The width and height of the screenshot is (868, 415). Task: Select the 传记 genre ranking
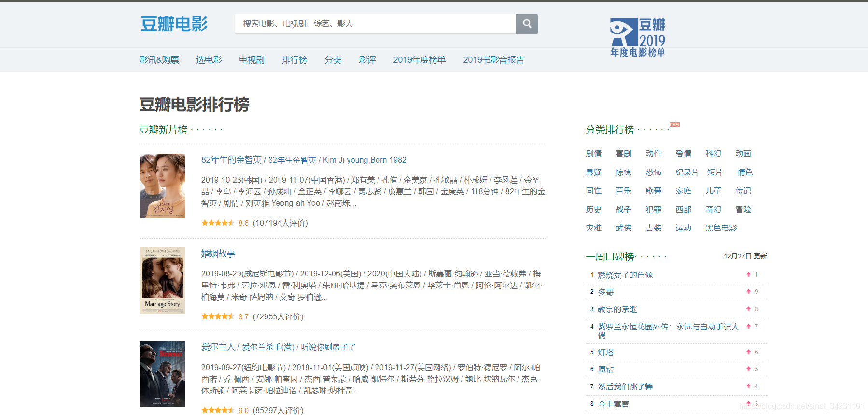pos(743,191)
